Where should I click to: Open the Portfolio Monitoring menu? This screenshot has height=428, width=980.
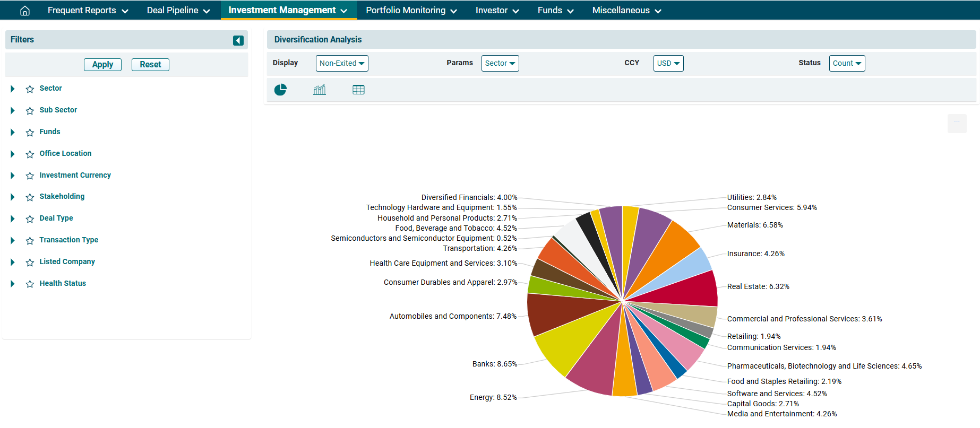pyautogui.click(x=411, y=11)
